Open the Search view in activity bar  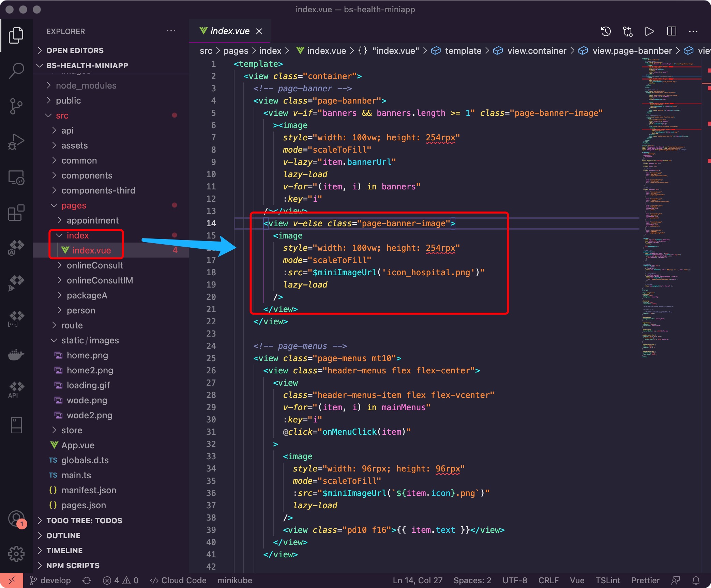pyautogui.click(x=16, y=71)
